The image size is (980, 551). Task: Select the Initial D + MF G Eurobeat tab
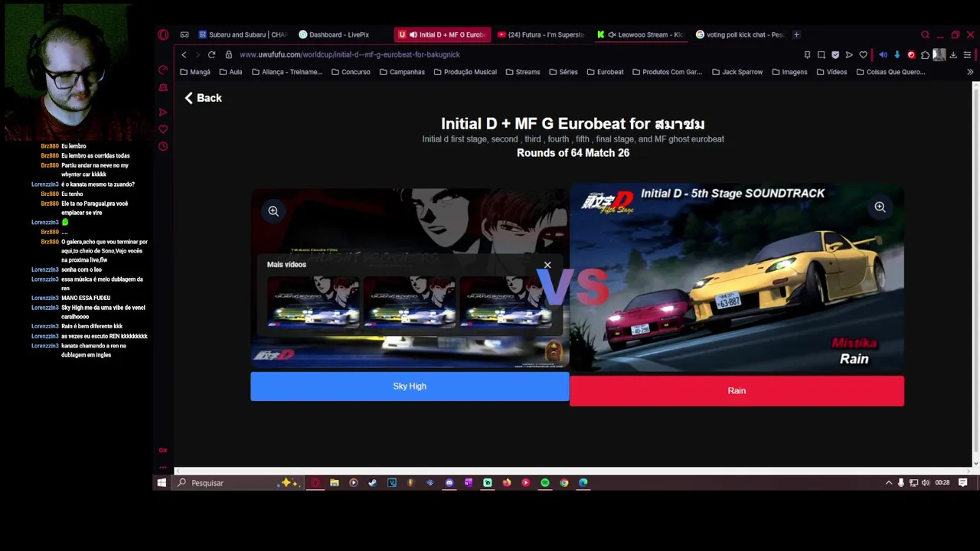(443, 34)
